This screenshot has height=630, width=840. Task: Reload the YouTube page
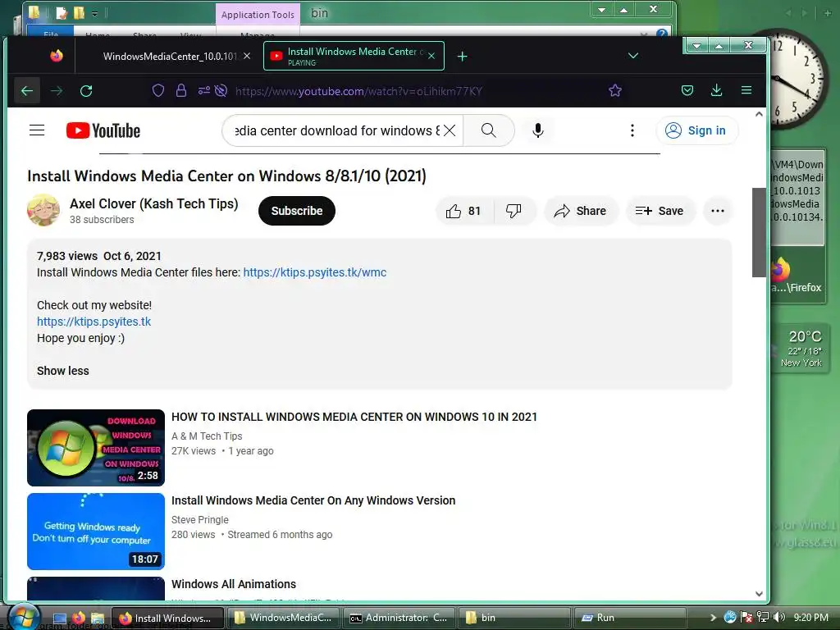(x=86, y=91)
